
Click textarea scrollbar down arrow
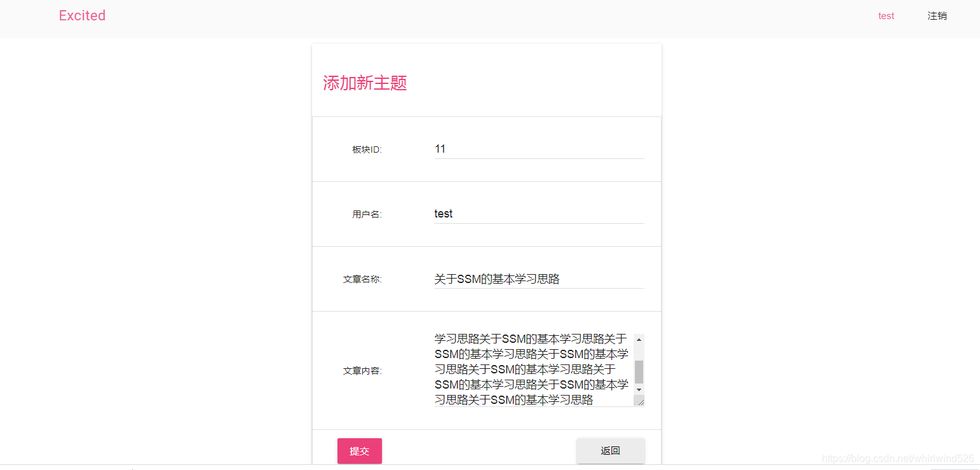[x=639, y=389]
